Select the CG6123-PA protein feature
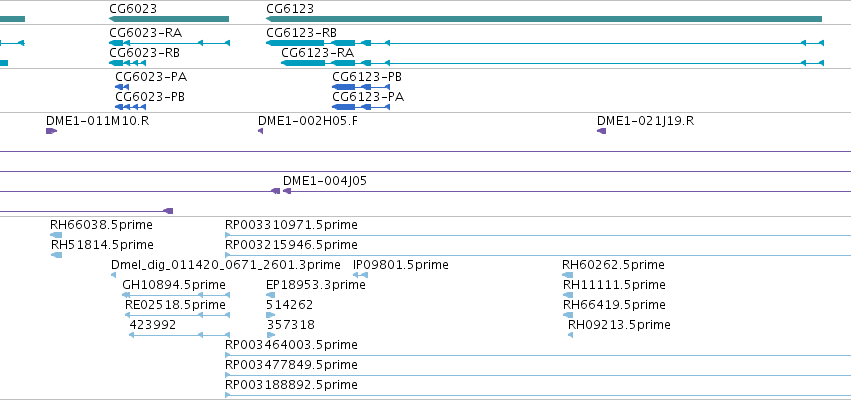This screenshot has height=400, width=851. [361, 107]
